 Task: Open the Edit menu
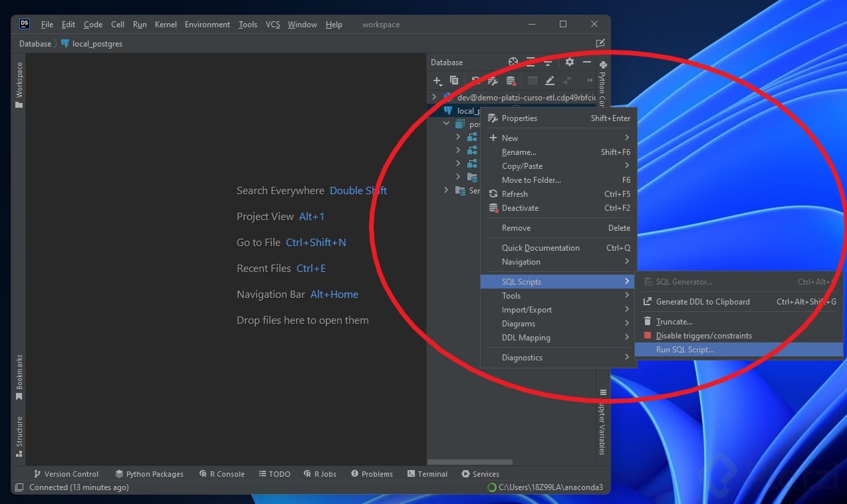[x=68, y=24]
